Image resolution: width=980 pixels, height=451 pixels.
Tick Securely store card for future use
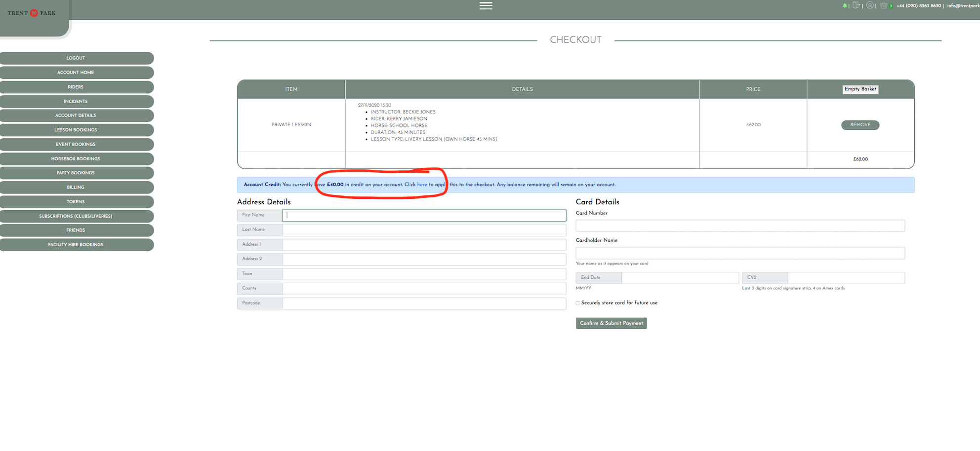(x=577, y=303)
